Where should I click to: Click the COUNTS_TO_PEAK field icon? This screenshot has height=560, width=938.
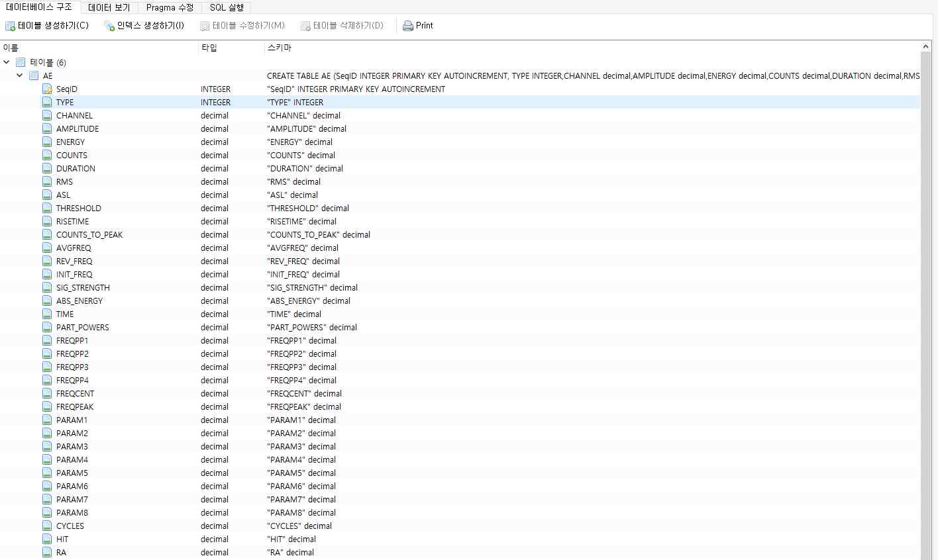[47, 234]
